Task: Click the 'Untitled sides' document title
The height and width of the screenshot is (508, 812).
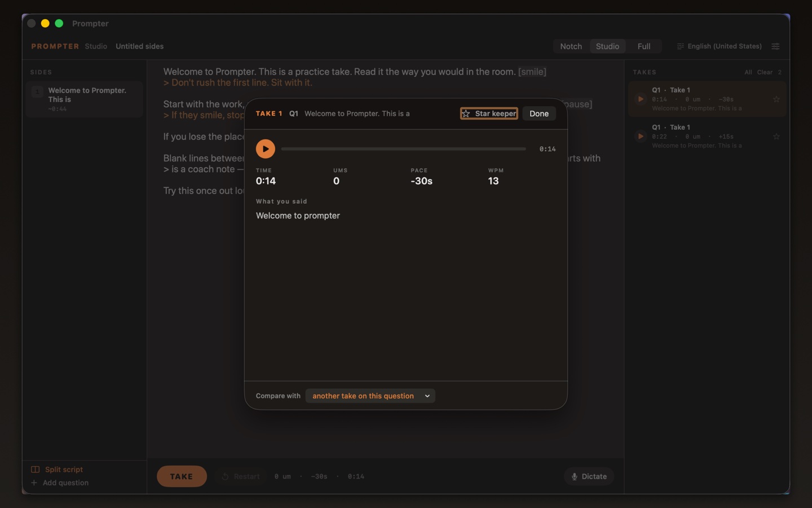Action: click(x=139, y=46)
